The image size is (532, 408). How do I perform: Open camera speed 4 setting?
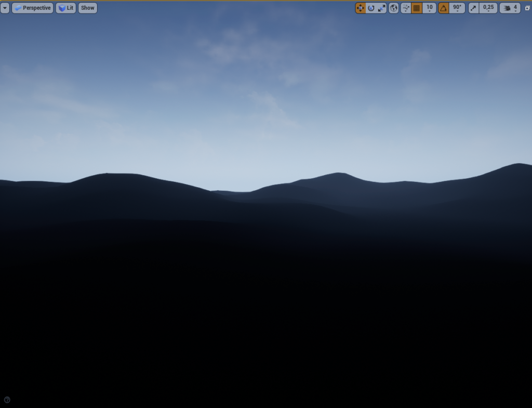510,8
